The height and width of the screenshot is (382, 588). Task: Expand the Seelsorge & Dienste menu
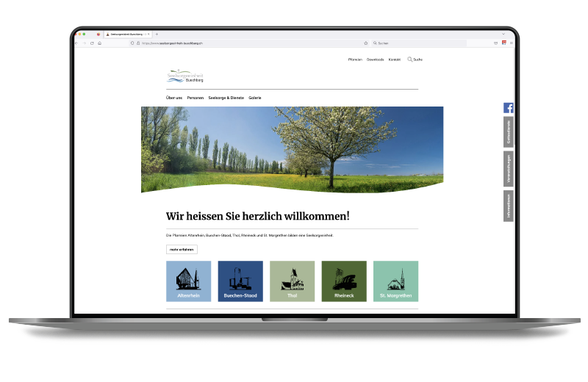[x=226, y=98]
